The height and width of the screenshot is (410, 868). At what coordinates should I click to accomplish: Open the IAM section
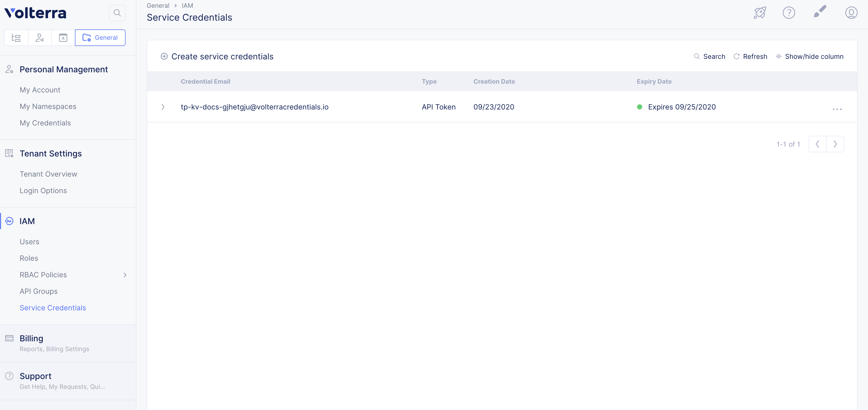(27, 221)
